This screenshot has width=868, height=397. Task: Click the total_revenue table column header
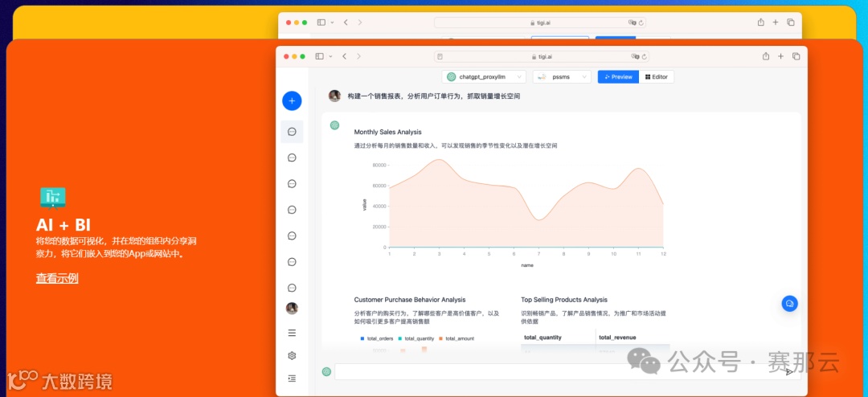[617, 338]
